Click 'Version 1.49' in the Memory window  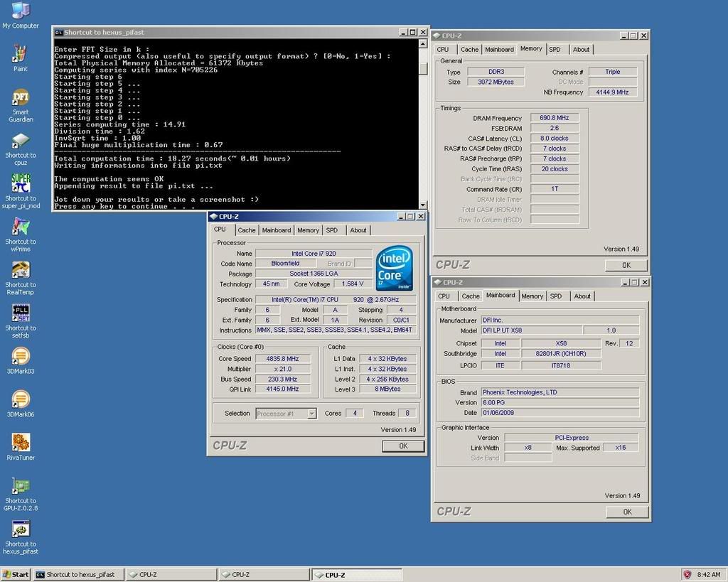[621, 249]
